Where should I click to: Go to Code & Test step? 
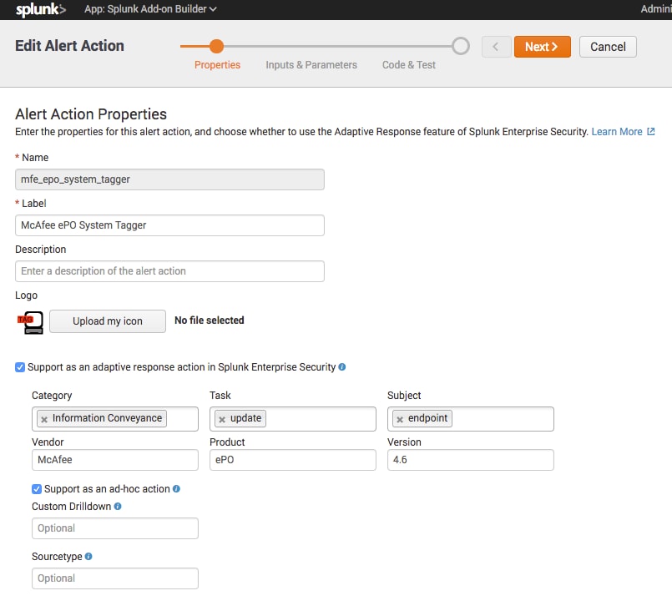click(x=409, y=65)
